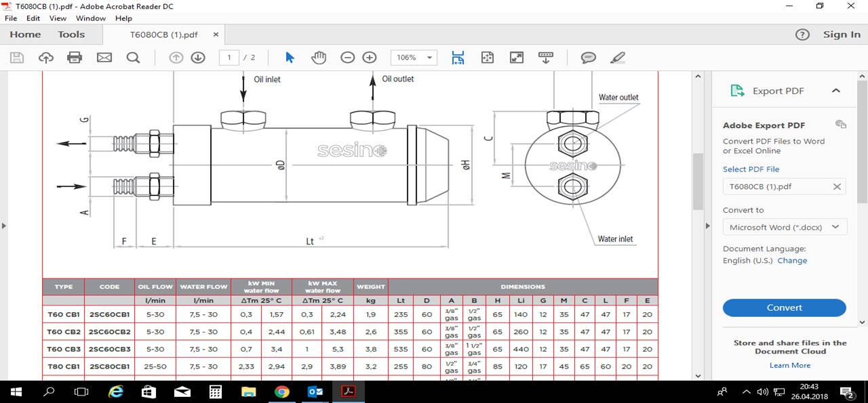
Task: Expand left navigation pane arrow
Action: [4, 226]
